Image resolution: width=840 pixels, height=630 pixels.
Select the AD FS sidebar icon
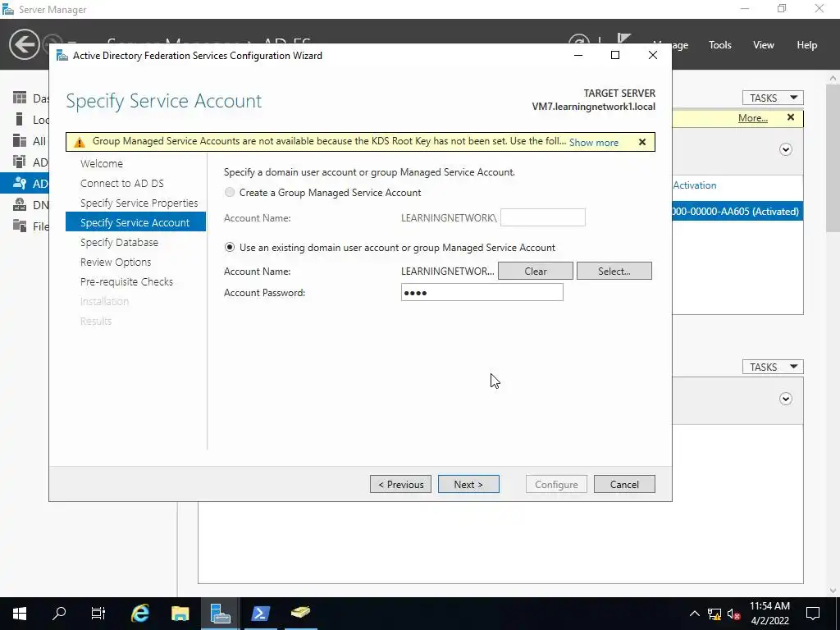[x=20, y=183]
